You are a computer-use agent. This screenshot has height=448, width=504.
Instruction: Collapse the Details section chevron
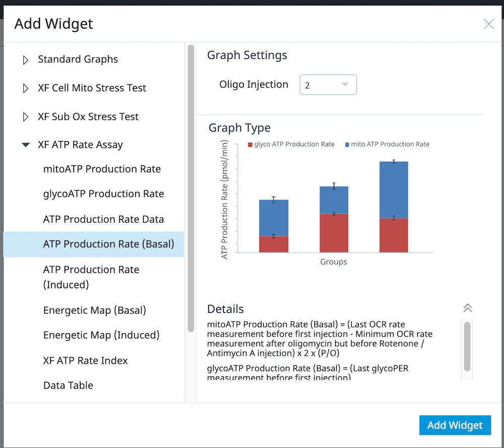pos(467,308)
